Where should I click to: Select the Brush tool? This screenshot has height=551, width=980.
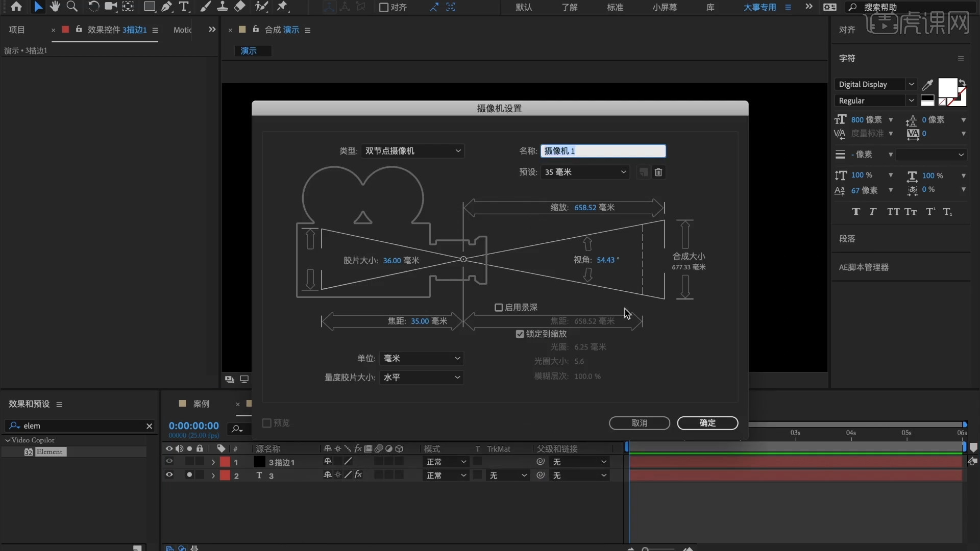[205, 7]
